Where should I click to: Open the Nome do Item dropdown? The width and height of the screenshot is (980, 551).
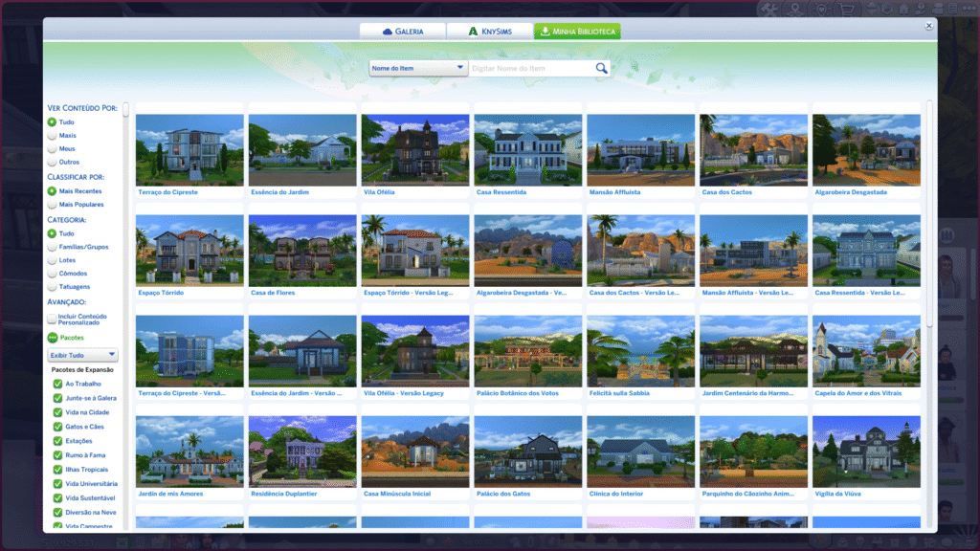pyautogui.click(x=417, y=68)
